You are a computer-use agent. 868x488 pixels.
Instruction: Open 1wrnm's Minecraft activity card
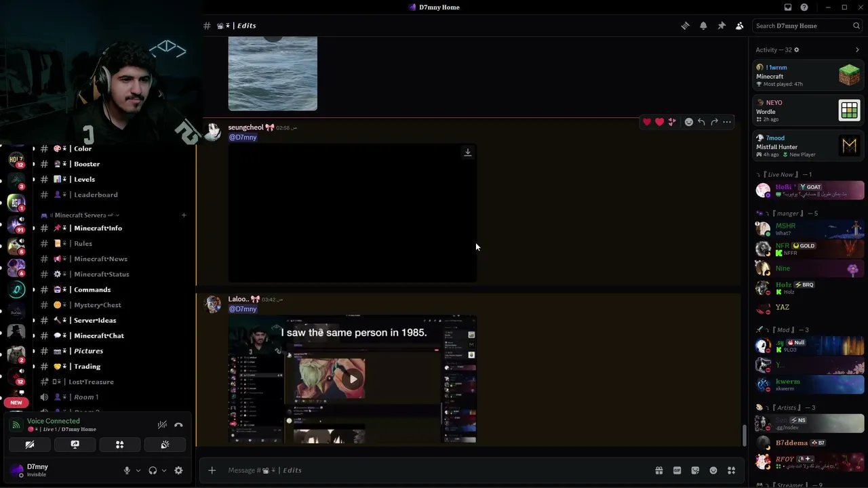tap(808, 75)
